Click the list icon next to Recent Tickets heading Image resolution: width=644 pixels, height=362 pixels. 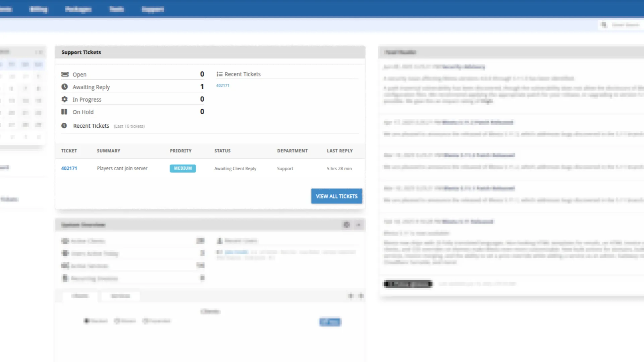pyautogui.click(x=220, y=74)
